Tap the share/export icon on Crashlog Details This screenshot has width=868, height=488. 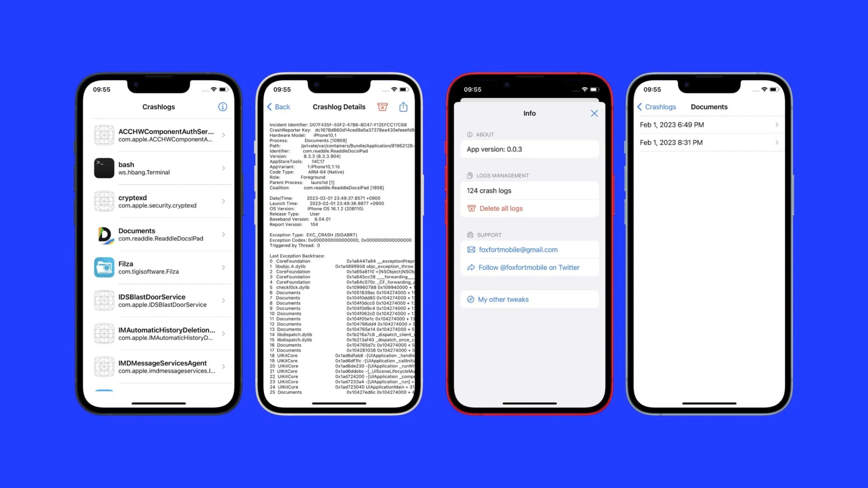[404, 107]
